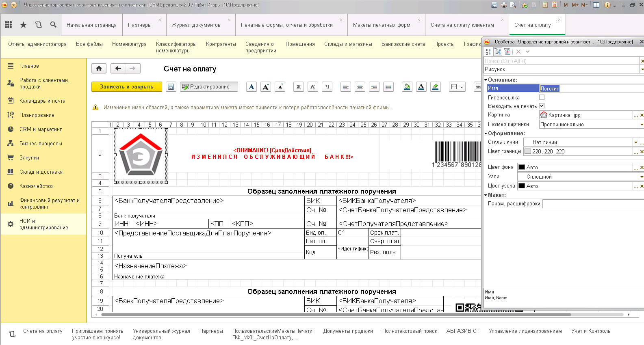
Task: Open Казначейство in the left sidebar
Action: click(36, 186)
